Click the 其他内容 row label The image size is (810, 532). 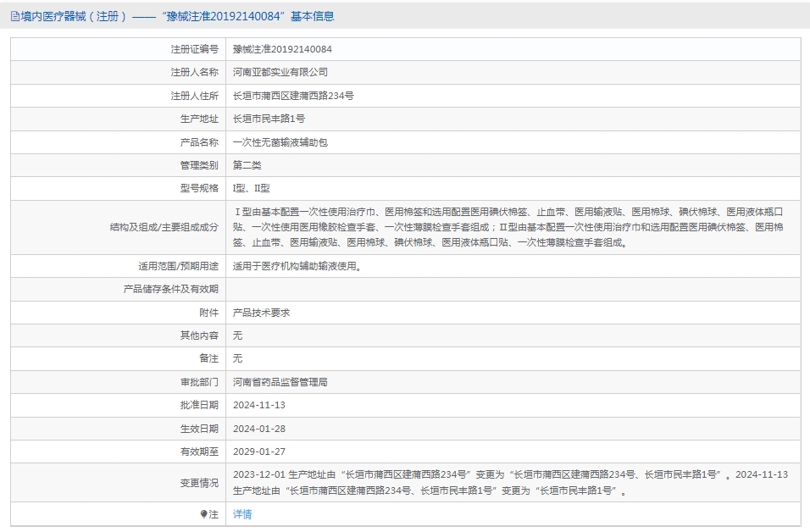pyautogui.click(x=199, y=335)
